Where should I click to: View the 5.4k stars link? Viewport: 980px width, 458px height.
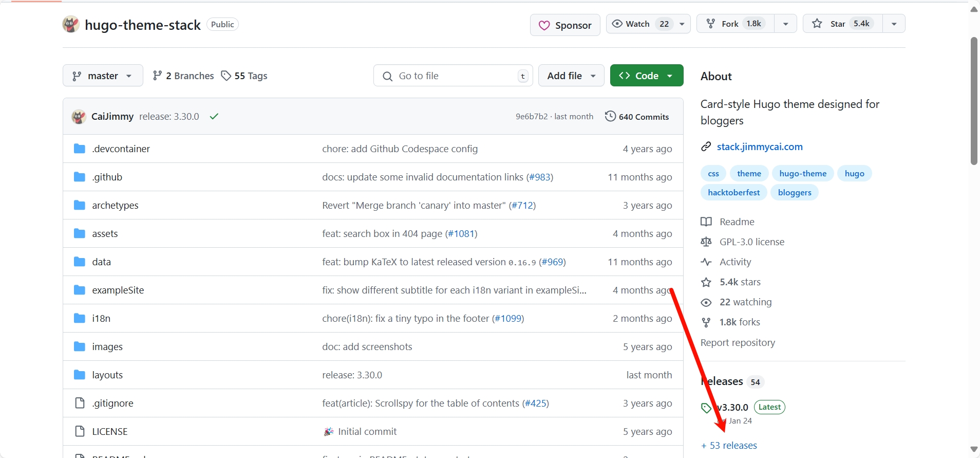[731, 282]
